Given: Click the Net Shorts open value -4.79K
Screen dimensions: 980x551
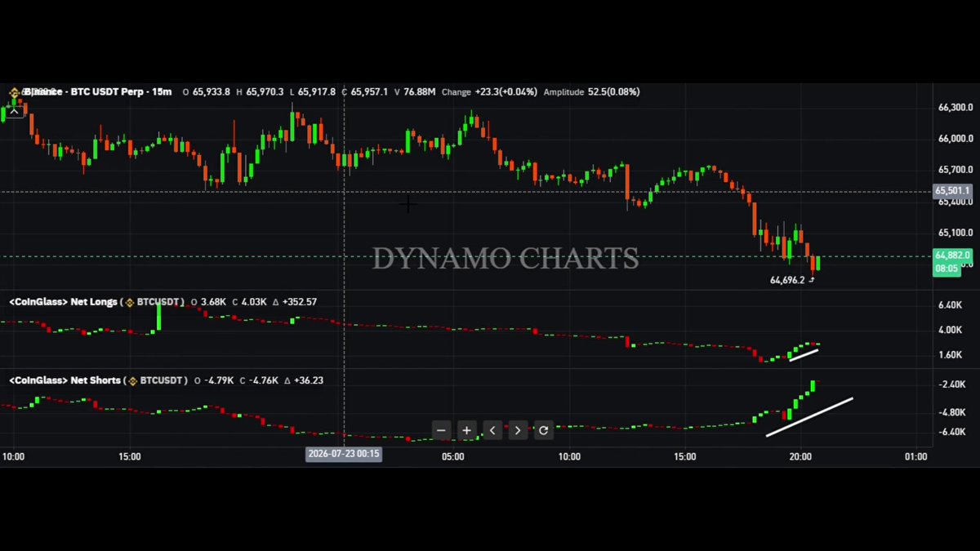Looking at the screenshot, I should 219,380.
